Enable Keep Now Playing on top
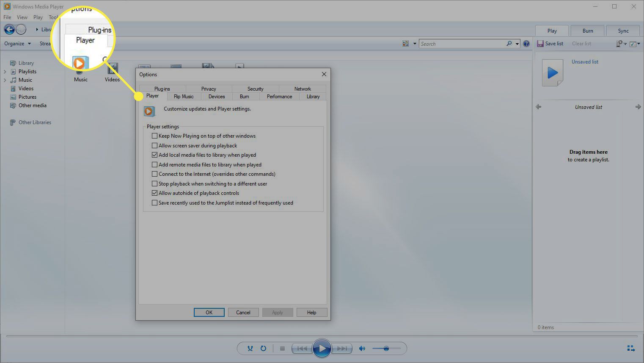 tap(155, 136)
